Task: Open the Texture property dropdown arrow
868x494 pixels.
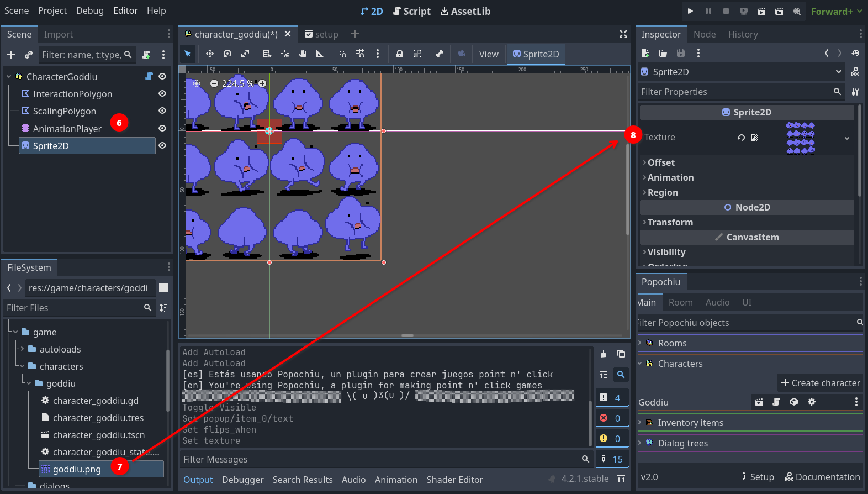Action: pos(847,138)
